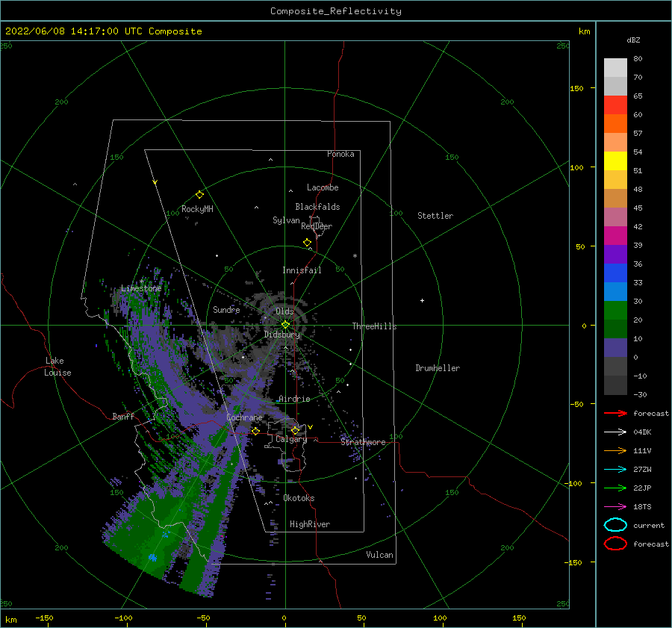Click the Okotoks town label
Viewport: 672px width, 628px height.
299,498
